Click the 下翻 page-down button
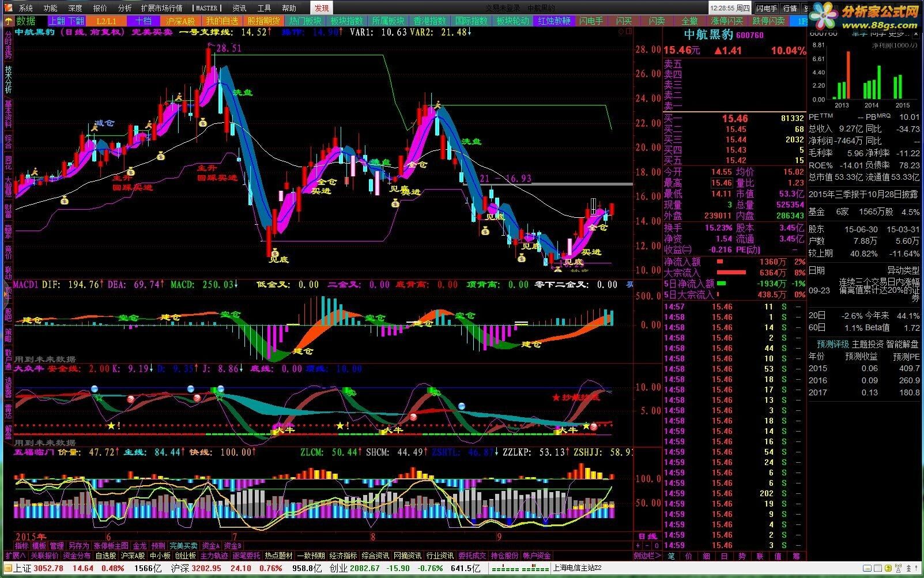 click(x=75, y=21)
